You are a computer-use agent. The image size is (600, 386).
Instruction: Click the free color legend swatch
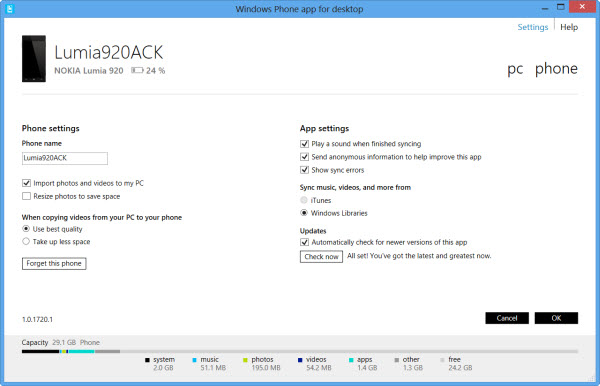(x=442, y=360)
